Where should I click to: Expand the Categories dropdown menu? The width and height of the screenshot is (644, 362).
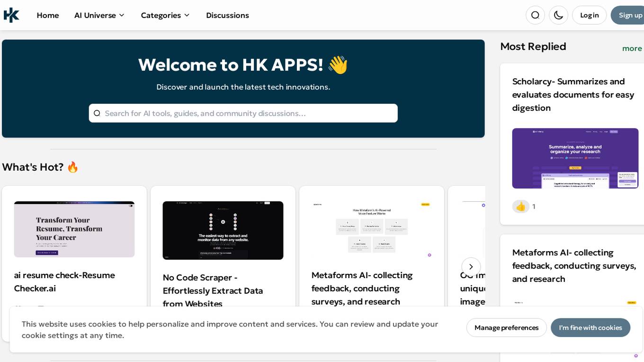point(165,15)
